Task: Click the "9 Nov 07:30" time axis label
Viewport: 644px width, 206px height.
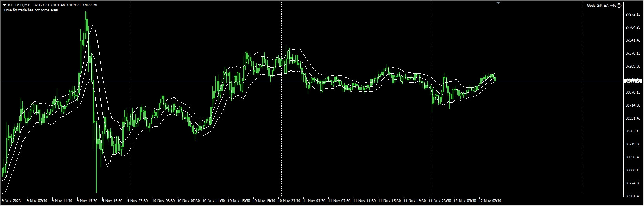Action: click(37, 201)
